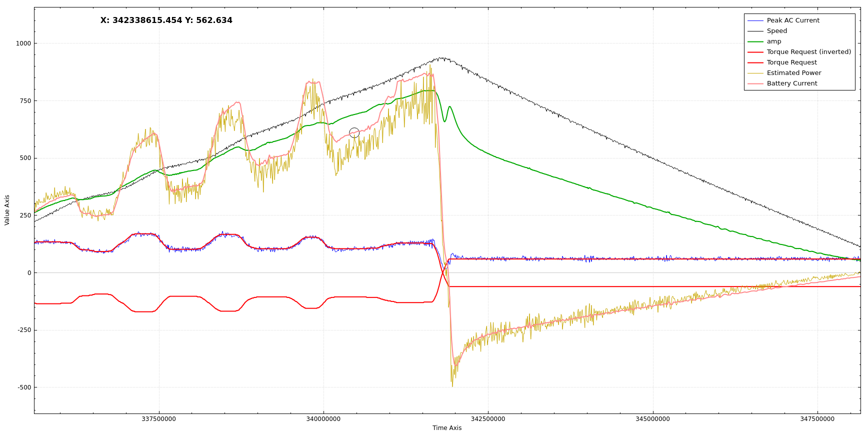868x435 pixels.
Task: Click the 337500000 time axis tick label
Action: click(159, 419)
